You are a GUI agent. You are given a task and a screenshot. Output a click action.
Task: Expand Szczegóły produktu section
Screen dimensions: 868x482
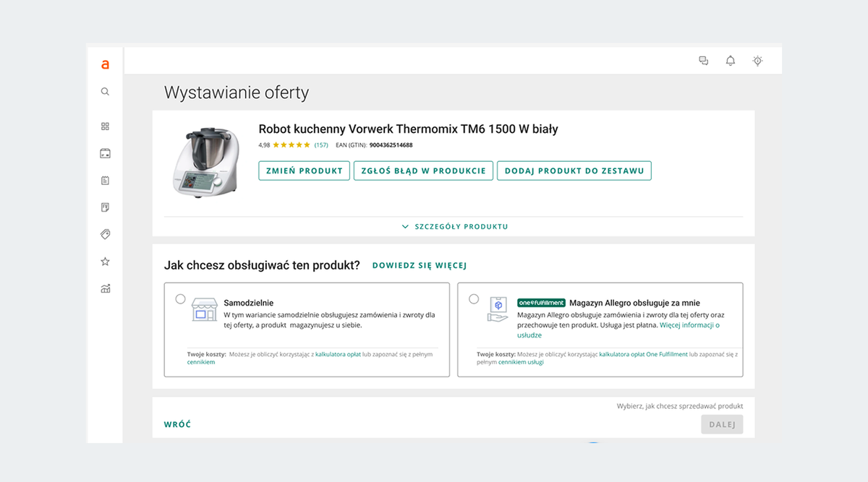tap(455, 227)
